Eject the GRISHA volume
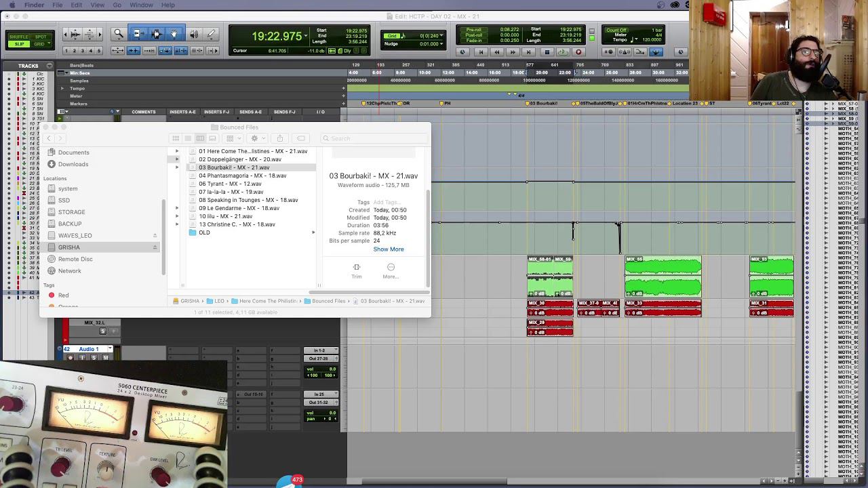Image resolution: width=868 pixels, height=488 pixels. 155,247
